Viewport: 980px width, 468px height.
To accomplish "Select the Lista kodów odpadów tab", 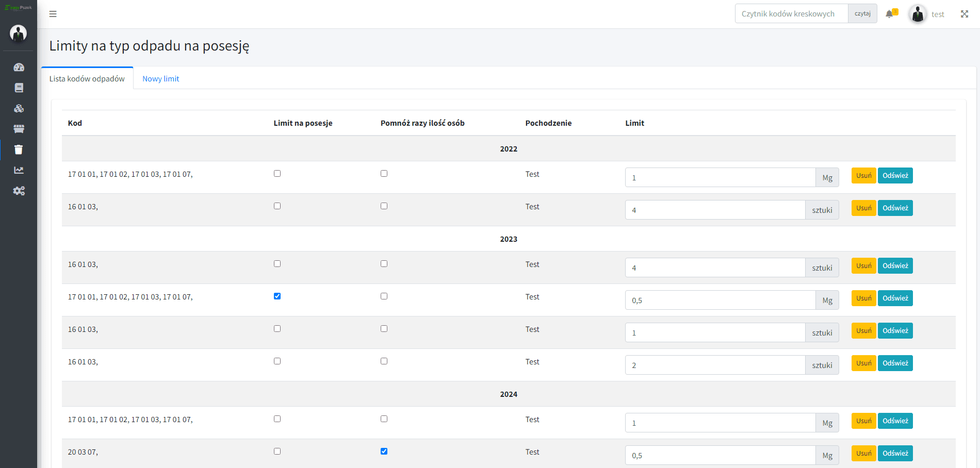I will coord(87,79).
